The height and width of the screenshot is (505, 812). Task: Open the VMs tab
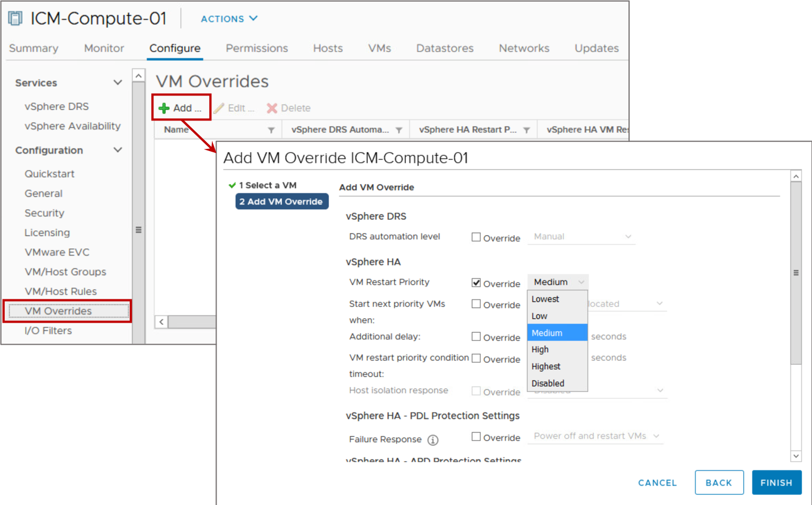click(x=380, y=48)
